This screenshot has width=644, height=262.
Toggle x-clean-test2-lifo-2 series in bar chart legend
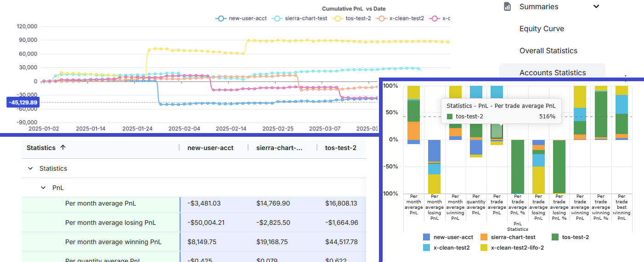coord(484,248)
